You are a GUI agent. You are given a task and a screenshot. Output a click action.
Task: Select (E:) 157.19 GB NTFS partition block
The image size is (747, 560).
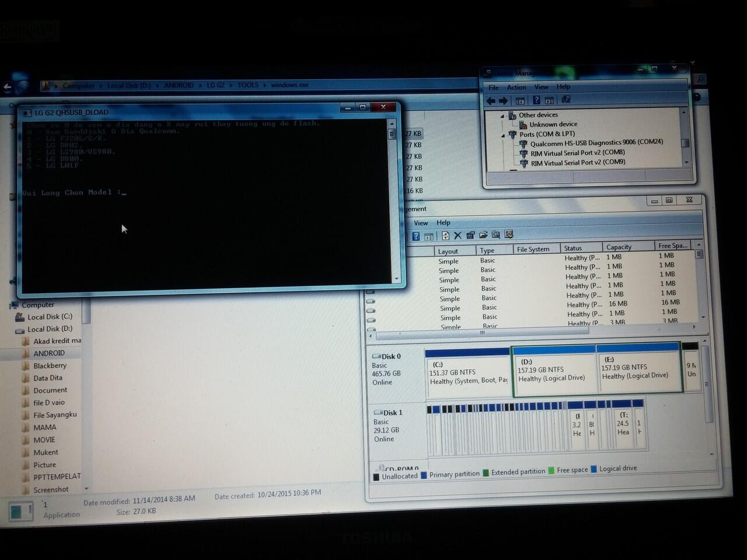[x=639, y=368]
